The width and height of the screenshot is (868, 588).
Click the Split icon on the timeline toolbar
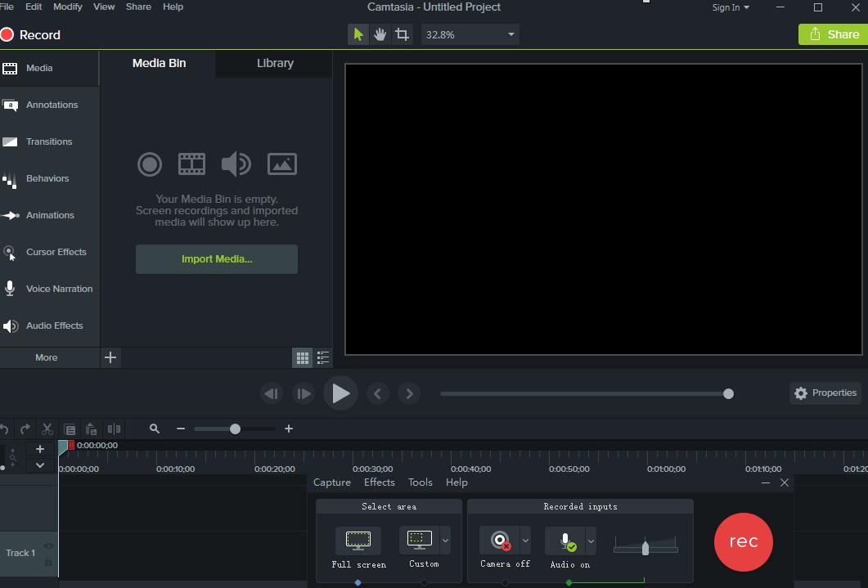click(x=115, y=428)
